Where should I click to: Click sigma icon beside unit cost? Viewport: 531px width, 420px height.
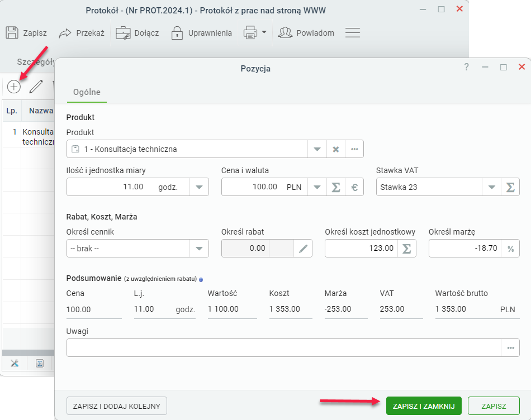(406, 249)
